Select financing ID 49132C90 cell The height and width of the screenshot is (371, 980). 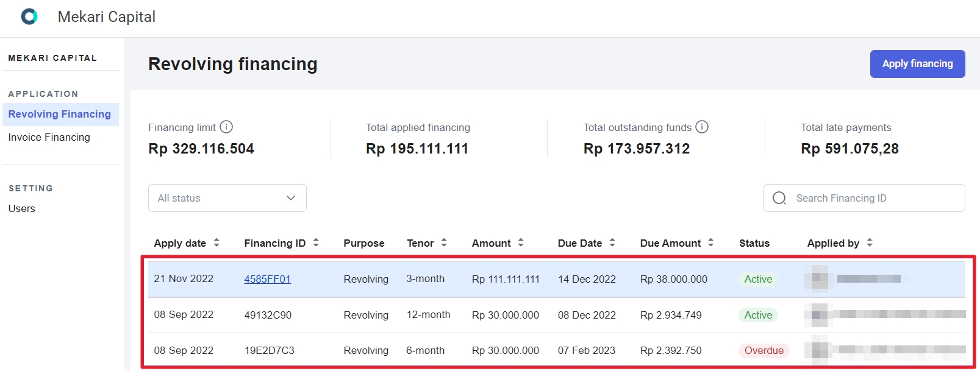click(268, 315)
